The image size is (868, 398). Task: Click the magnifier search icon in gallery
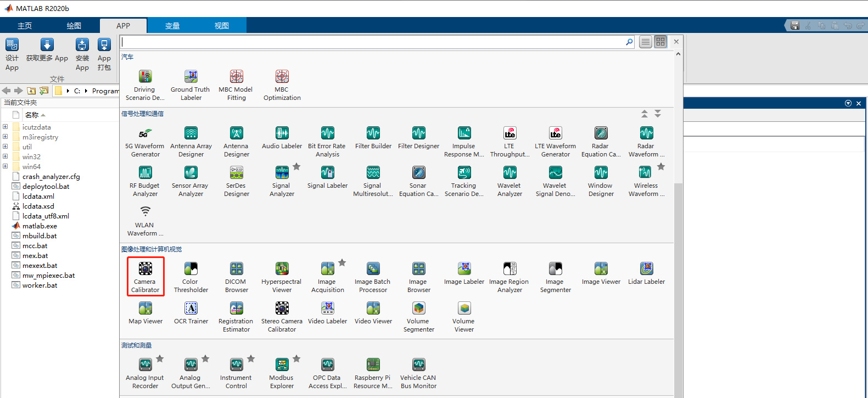pyautogui.click(x=629, y=42)
